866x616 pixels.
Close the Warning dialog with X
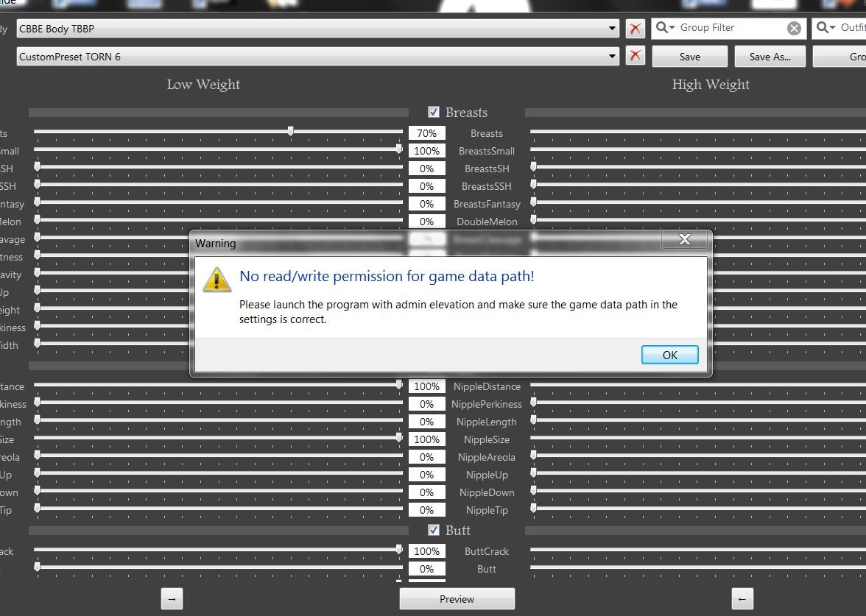coord(684,240)
